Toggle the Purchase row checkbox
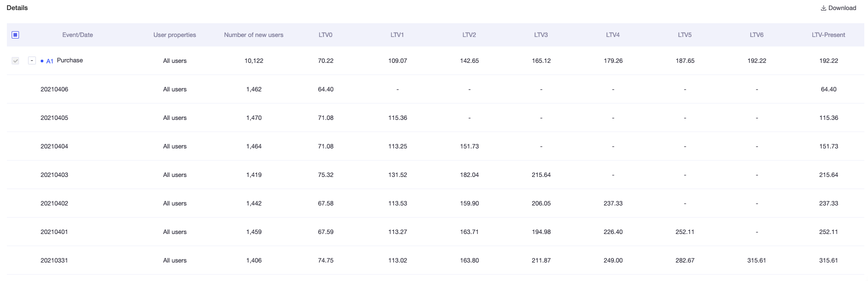868x281 pixels. pyautogui.click(x=15, y=61)
